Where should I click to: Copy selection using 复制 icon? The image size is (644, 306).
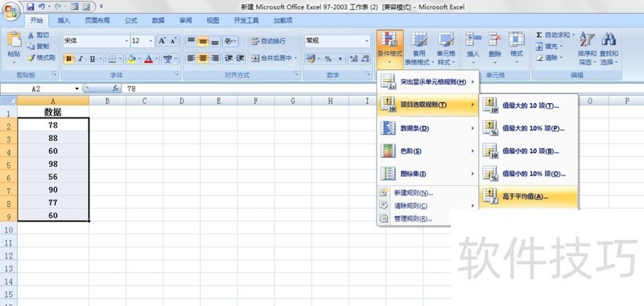point(38,47)
